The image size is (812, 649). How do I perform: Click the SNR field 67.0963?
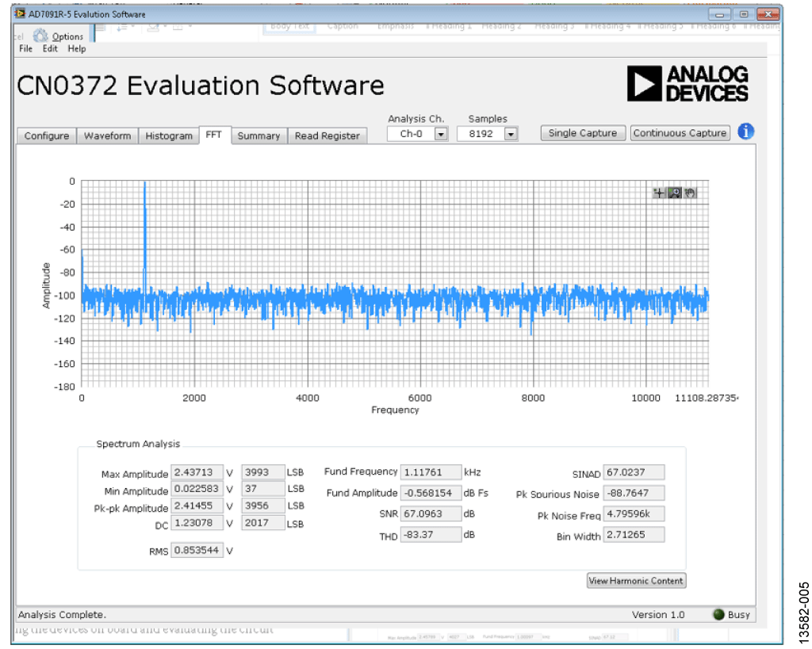click(431, 513)
